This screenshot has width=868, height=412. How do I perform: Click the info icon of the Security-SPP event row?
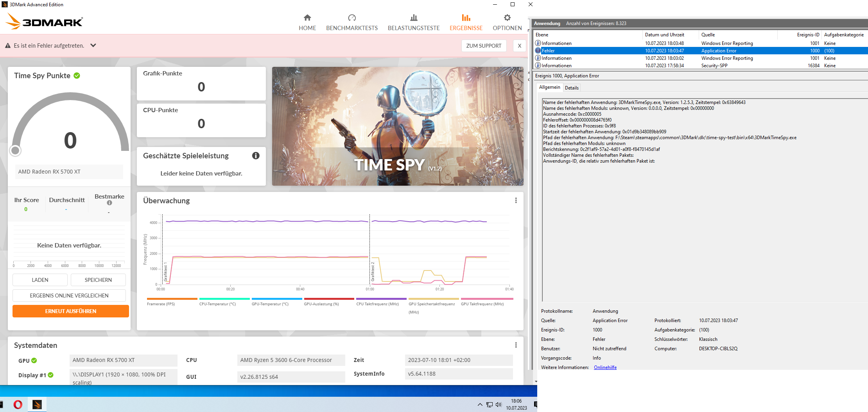[538, 65]
